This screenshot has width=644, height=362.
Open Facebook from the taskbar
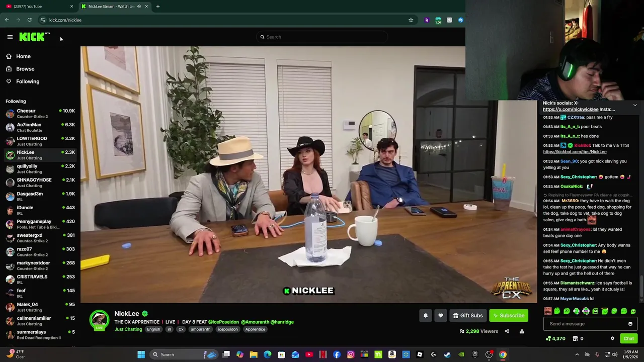337,354
